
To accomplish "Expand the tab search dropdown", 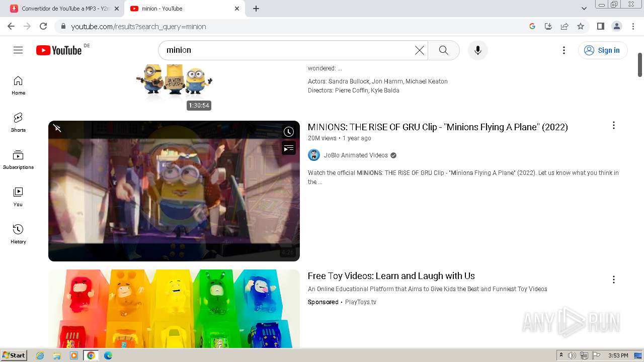I will pyautogui.click(x=584, y=9).
